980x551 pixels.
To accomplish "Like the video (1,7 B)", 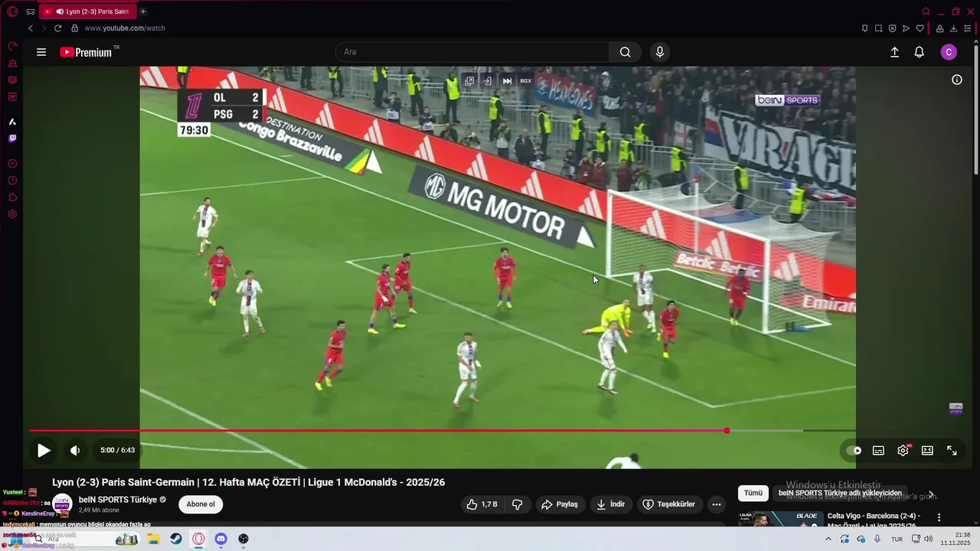I will tap(482, 504).
